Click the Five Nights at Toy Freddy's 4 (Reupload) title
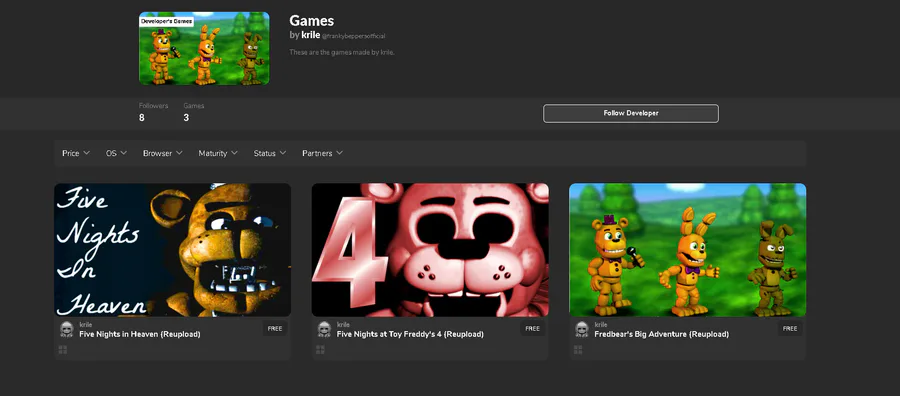This screenshot has height=396, width=900. [x=410, y=334]
